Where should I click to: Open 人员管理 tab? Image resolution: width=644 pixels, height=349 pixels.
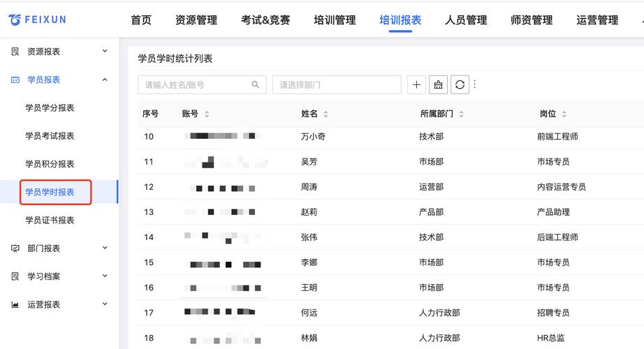[x=466, y=20]
